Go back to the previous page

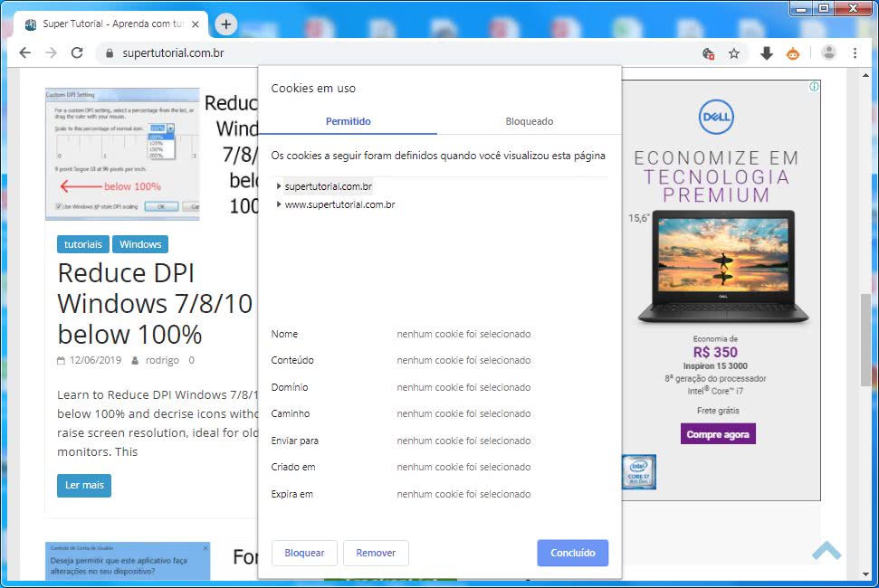click(24, 53)
